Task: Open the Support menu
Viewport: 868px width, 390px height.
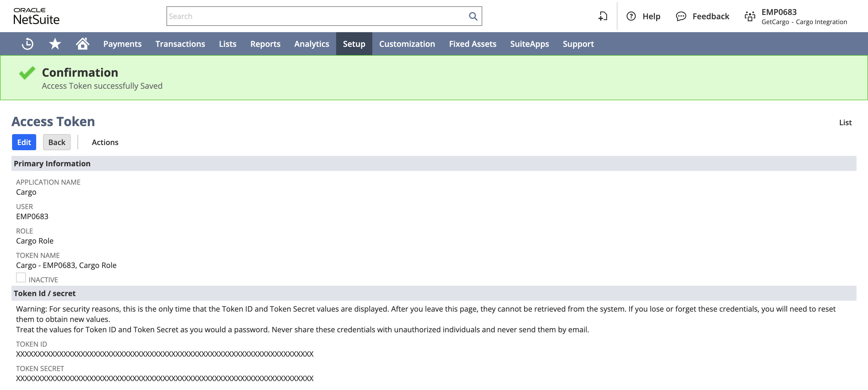Action: [578, 44]
